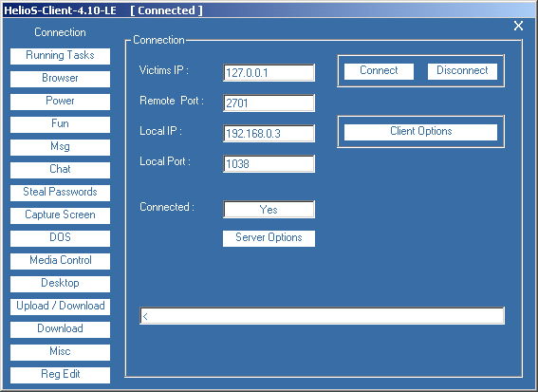Open the Browser section in sidebar

pyautogui.click(x=60, y=79)
